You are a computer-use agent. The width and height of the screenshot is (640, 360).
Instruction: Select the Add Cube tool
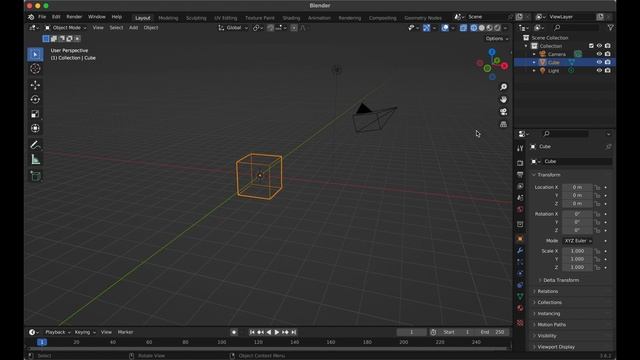coord(36,176)
